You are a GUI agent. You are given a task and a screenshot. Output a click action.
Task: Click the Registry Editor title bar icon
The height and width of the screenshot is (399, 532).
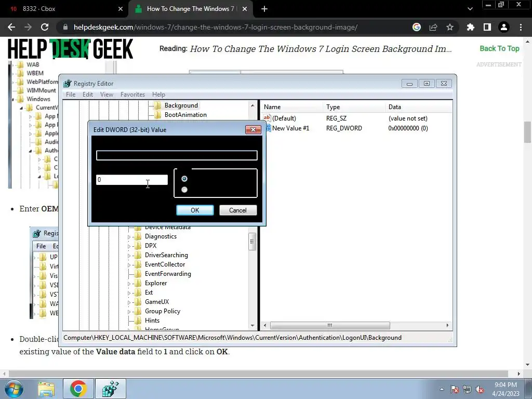pos(68,84)
